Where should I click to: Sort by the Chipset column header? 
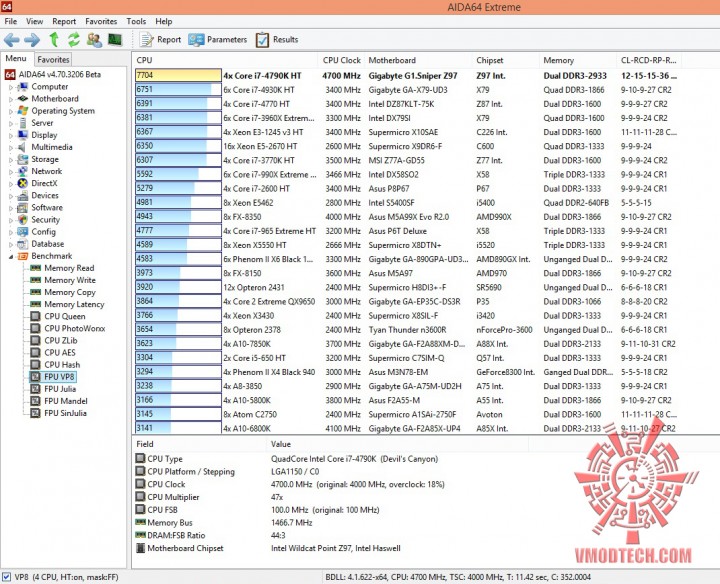click(505, 60)
